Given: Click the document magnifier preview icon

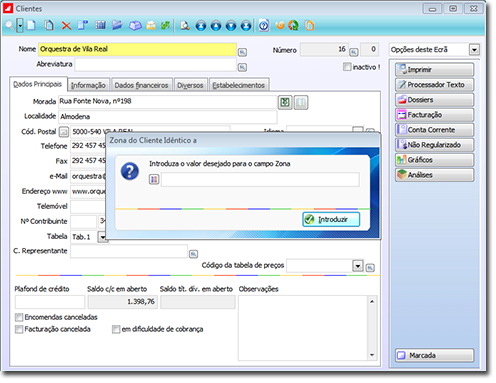Looking at the screenshot, I should (x=184, y=25).
